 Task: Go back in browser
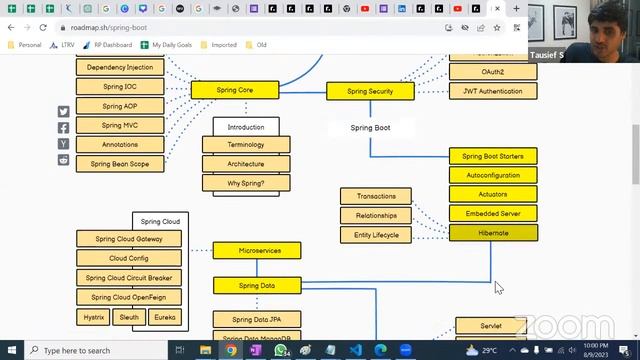point(11,28)
